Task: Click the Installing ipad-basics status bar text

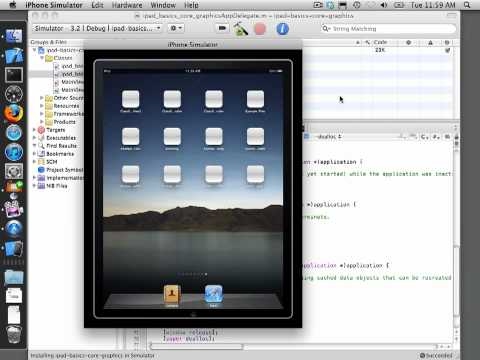Action: pyautogui.click(x=93, y=355)
